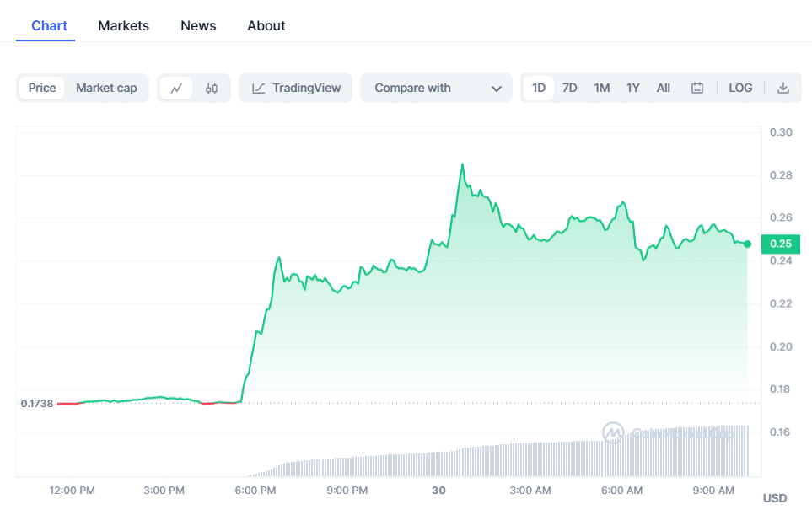Choose the All time range
Screen dimensions: 812x515
point(664,88)
